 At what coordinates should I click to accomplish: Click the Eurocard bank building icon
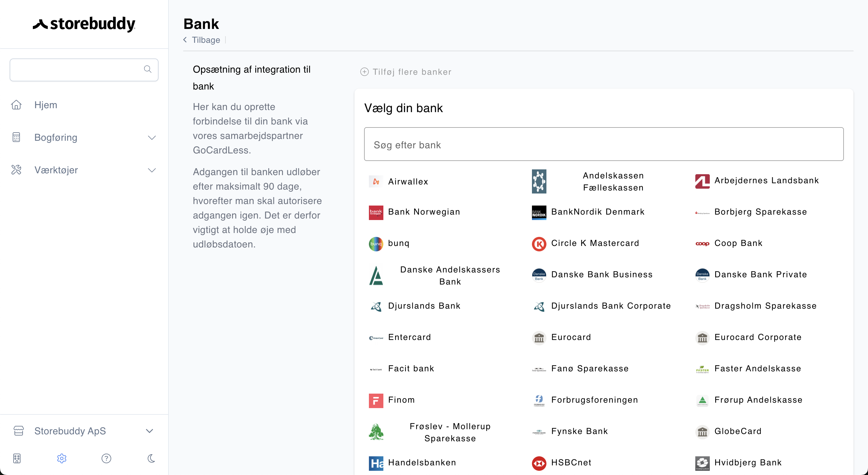click(x=539, y=338)
